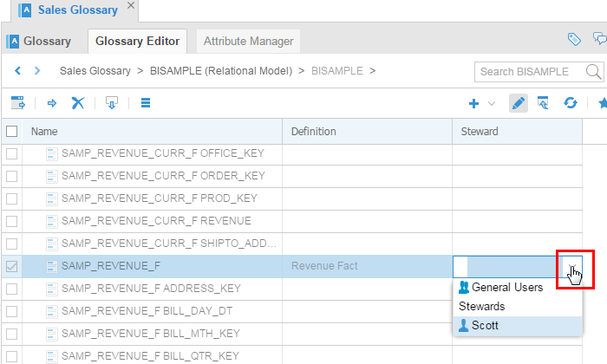Image resolution: width=607 pixels, height=364 pixels.
Task: Check the SAMP_REVENUE_CURR_F PROD_KEY checkbox
Action: (x=11, y=198)
